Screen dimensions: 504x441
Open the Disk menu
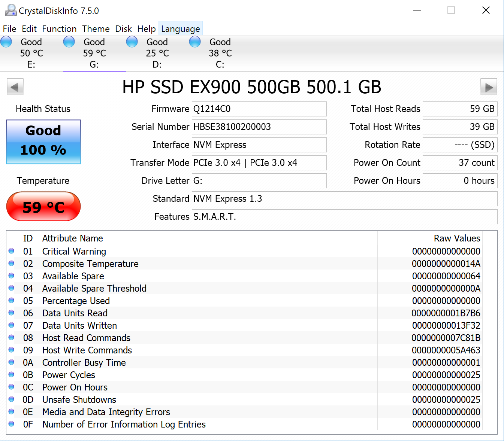(x=123, y=29)
